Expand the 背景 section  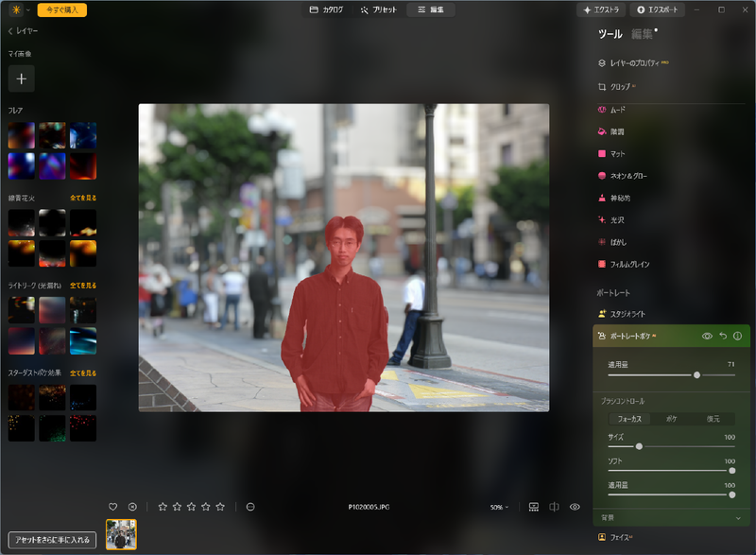671,518
